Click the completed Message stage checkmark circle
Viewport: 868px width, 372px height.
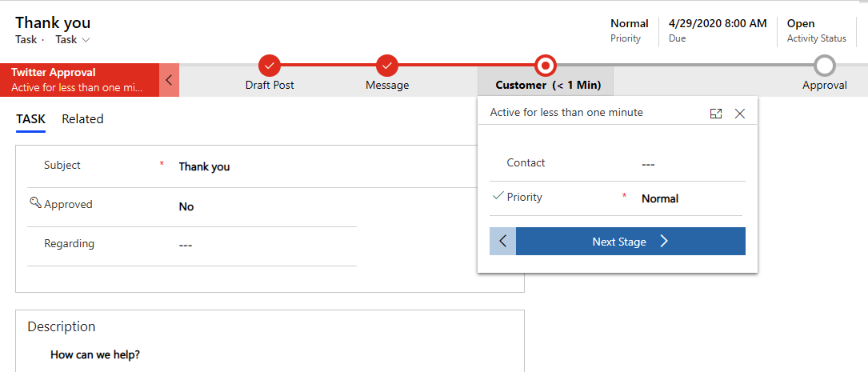coord(387,66)
